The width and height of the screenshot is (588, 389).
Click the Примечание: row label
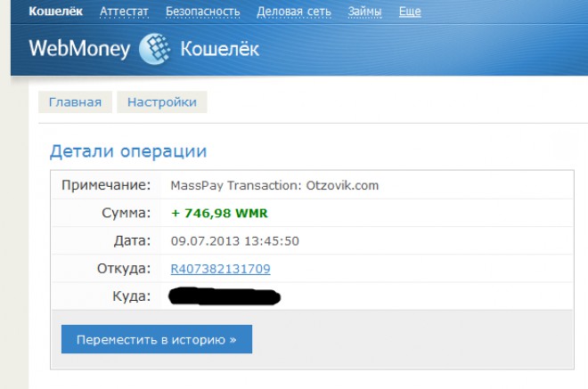pos(106,185)
